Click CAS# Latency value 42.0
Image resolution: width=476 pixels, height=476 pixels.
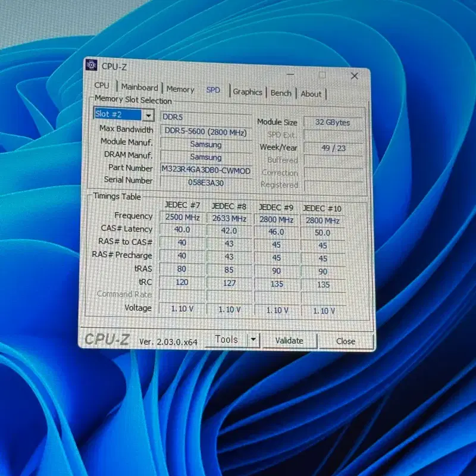point(229,231)
